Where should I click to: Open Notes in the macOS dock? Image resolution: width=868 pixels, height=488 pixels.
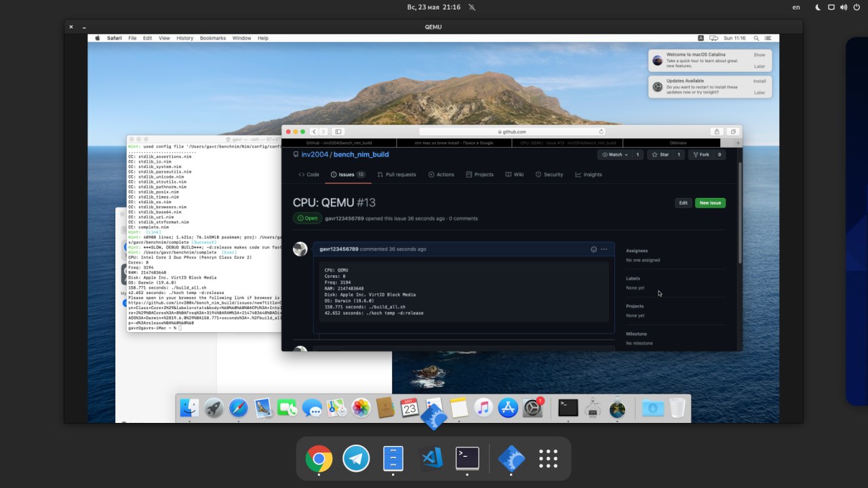(459, 408)
